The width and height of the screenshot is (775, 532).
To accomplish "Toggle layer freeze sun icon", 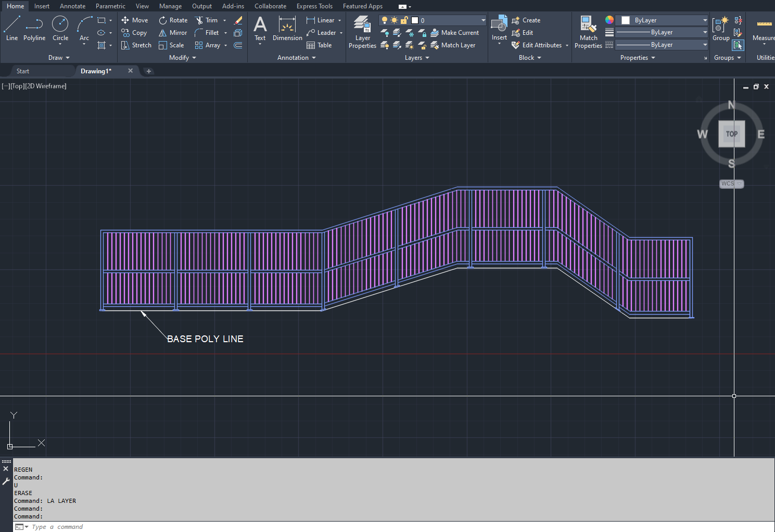I will pos(394,20).
